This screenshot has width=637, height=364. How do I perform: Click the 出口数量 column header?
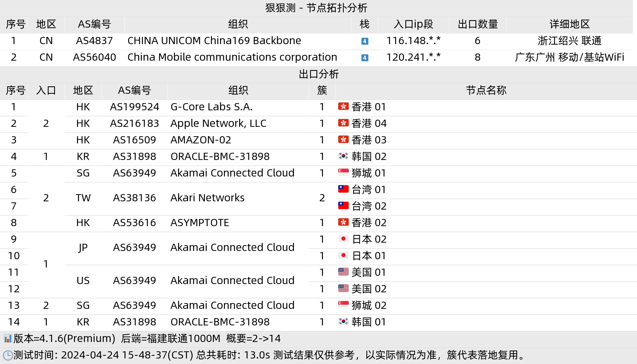pos(478,24)
